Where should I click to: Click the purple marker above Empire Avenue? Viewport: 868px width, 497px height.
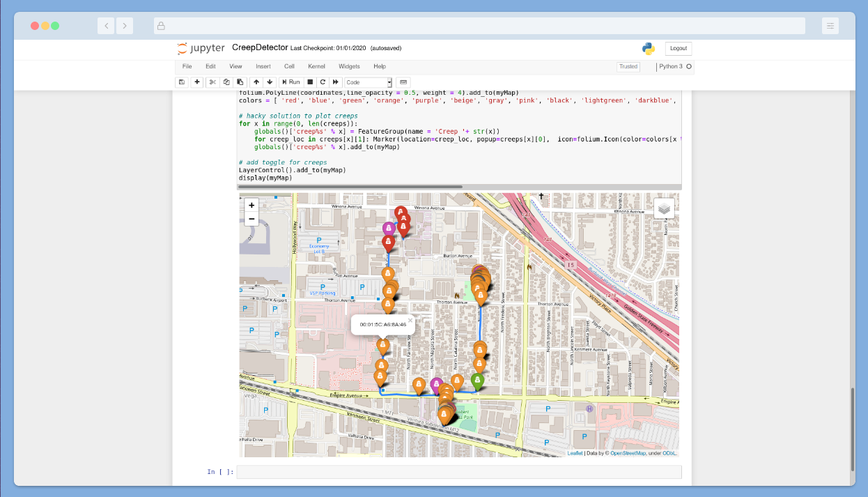437,385
